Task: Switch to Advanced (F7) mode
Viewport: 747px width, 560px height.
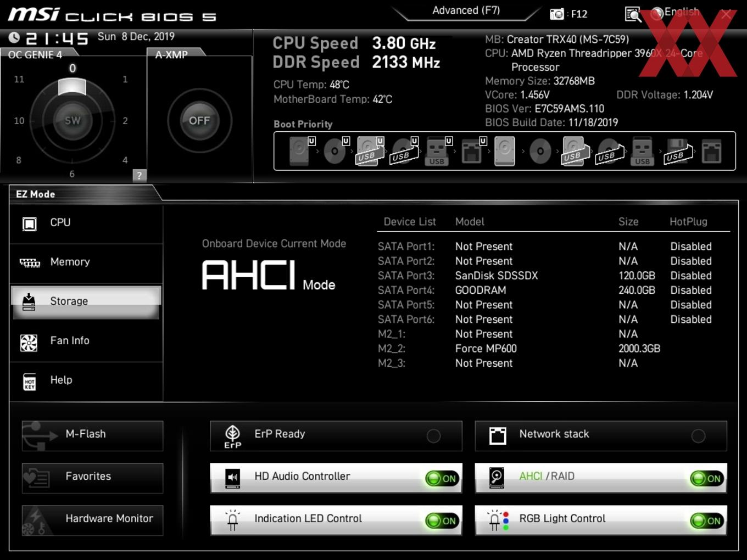Action: tap(466, 10)
